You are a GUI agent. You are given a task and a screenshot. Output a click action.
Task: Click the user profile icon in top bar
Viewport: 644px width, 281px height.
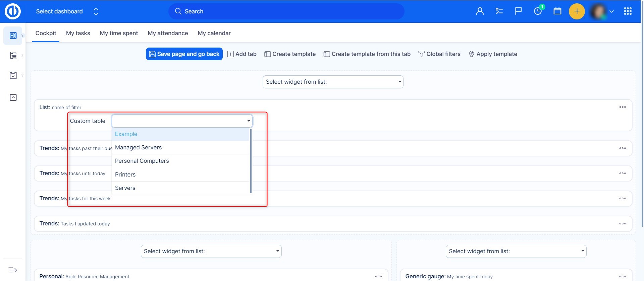coord(480,11)
